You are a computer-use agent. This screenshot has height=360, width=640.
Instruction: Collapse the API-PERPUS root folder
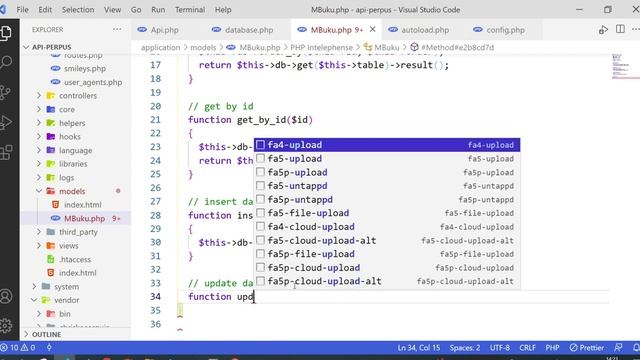click(x=27, y=47)
